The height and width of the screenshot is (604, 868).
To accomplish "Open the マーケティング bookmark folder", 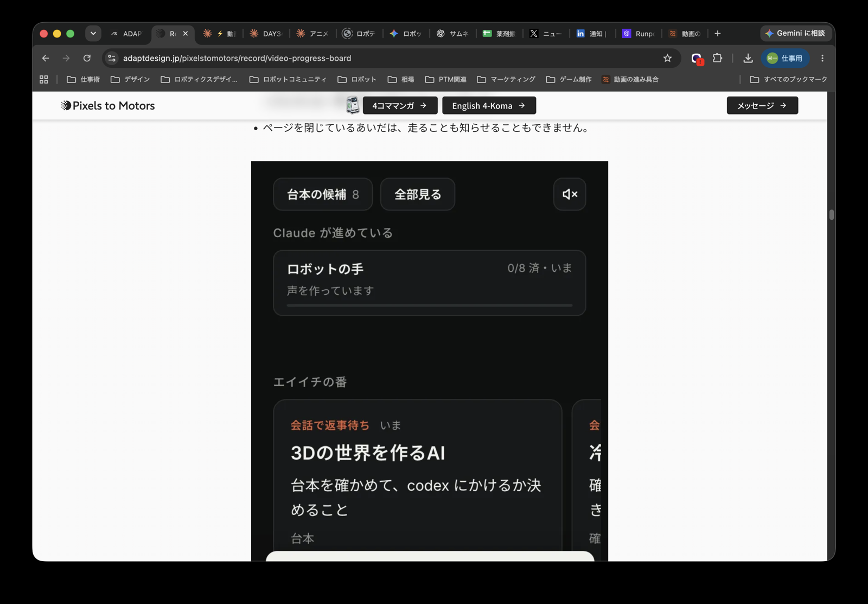I will pyautogui.click(x=506, y=79).
